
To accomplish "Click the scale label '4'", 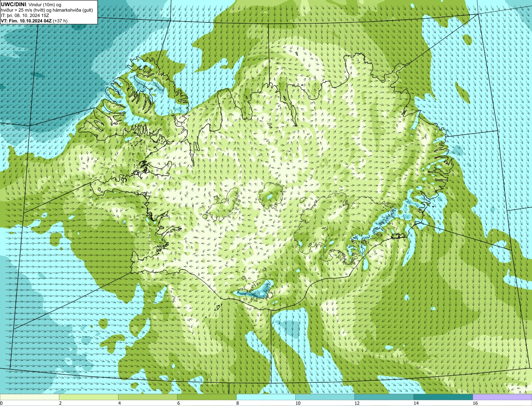I will coord(119,403).
